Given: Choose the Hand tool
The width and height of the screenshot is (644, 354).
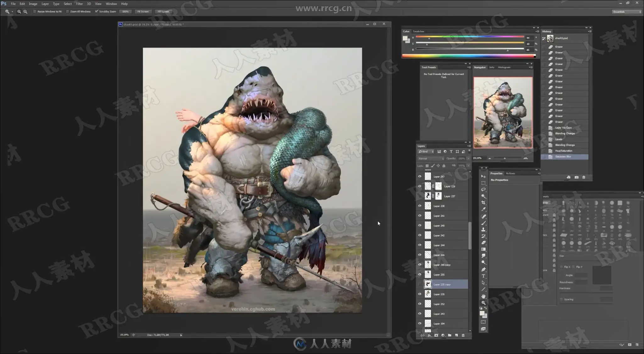Looking at the screenshot, I should 483,296.
